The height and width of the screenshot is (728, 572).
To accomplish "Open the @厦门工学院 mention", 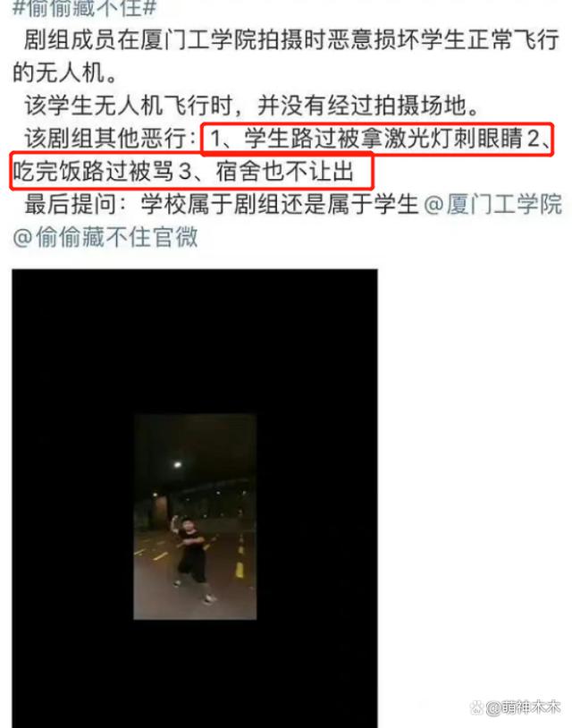I will tap(493, 204).
